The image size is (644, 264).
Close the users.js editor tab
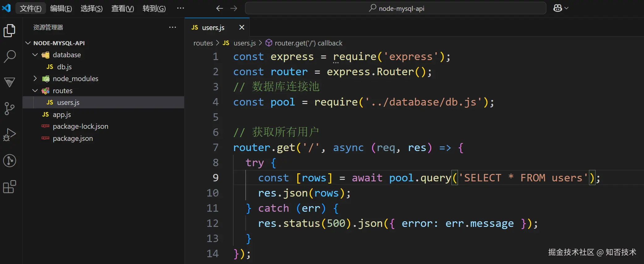242,28
